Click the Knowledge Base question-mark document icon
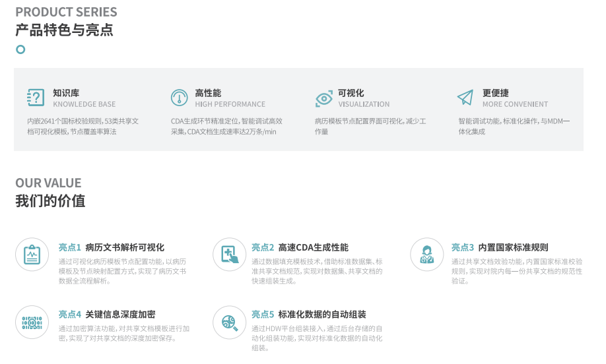Image resolution: width=606 pixels, height=364 pixels. coord(36,98)
